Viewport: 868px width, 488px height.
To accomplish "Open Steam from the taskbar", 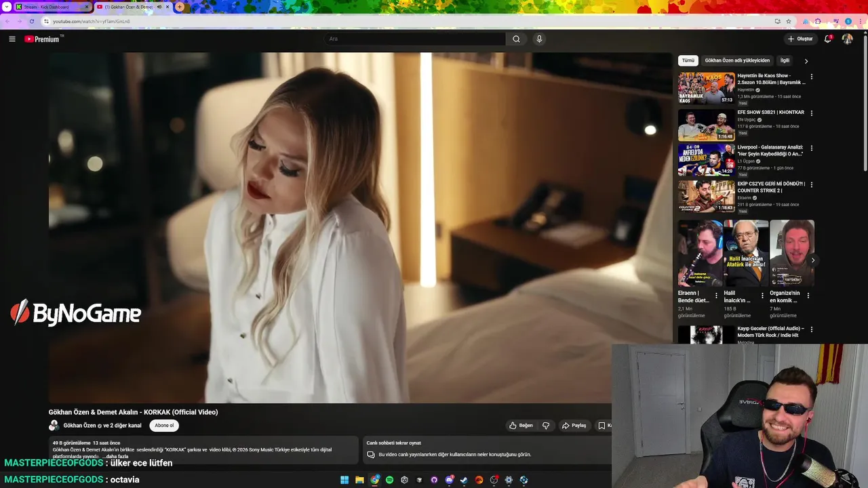I will click(x=464, y=480).
